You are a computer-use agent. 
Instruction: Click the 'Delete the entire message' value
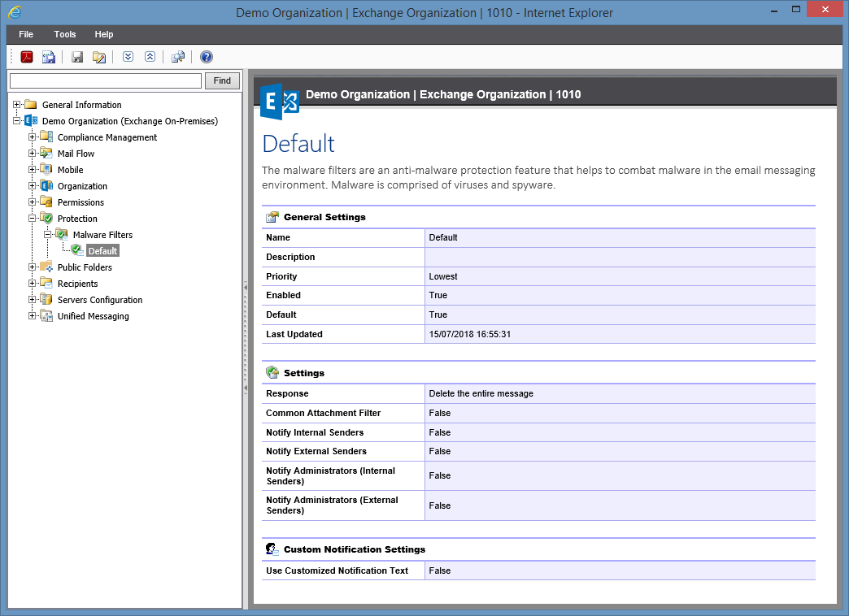coord(481,393)
